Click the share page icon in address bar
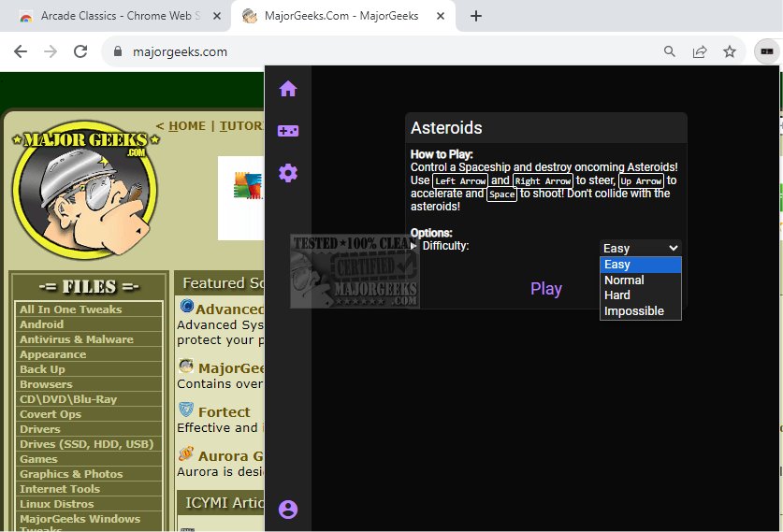The width and height of the screenshot is (783, 532). 700,51
